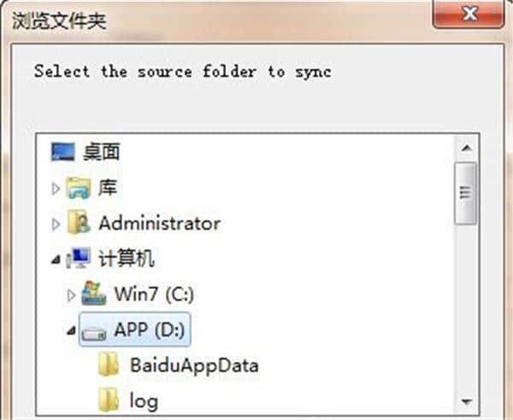Expand the Win7 (C:) drive node
Image resolution: width=513 pixels, height=420 pixels.
pos(71,294)
